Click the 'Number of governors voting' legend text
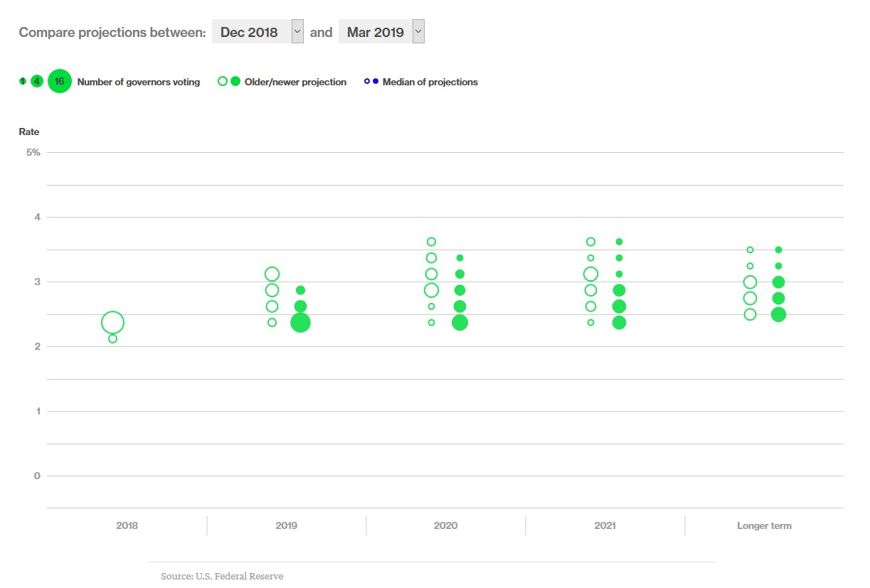The image size is (870, 588). 139,82
